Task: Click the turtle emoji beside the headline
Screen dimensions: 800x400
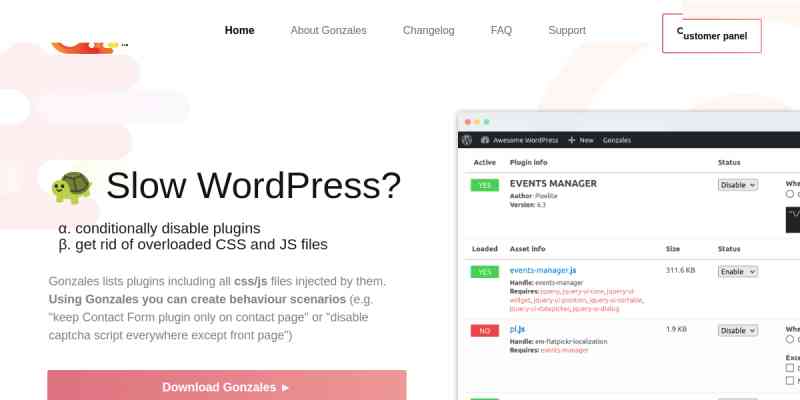Action: click(x=71, y=187)
